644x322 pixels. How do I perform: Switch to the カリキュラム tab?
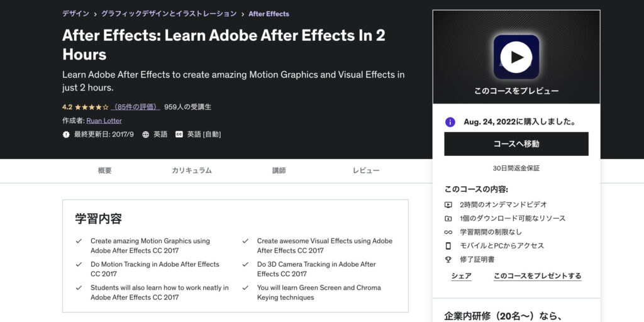point(192,171)
